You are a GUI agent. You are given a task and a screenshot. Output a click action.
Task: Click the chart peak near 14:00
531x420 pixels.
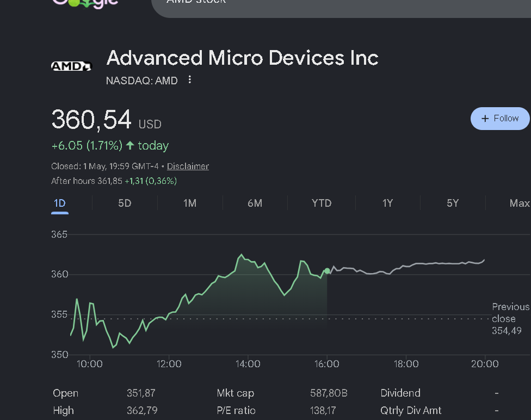242,255
